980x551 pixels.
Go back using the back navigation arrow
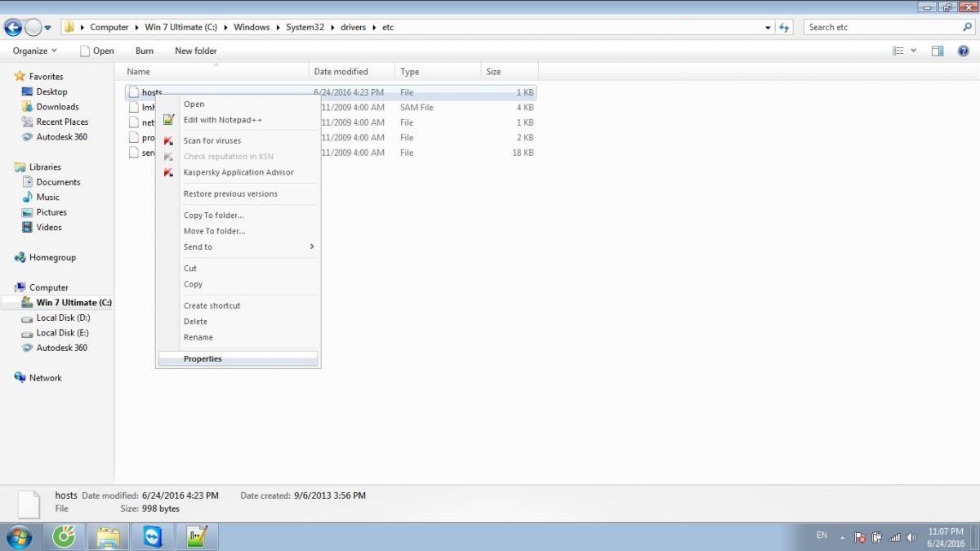[x=13, y=26]
